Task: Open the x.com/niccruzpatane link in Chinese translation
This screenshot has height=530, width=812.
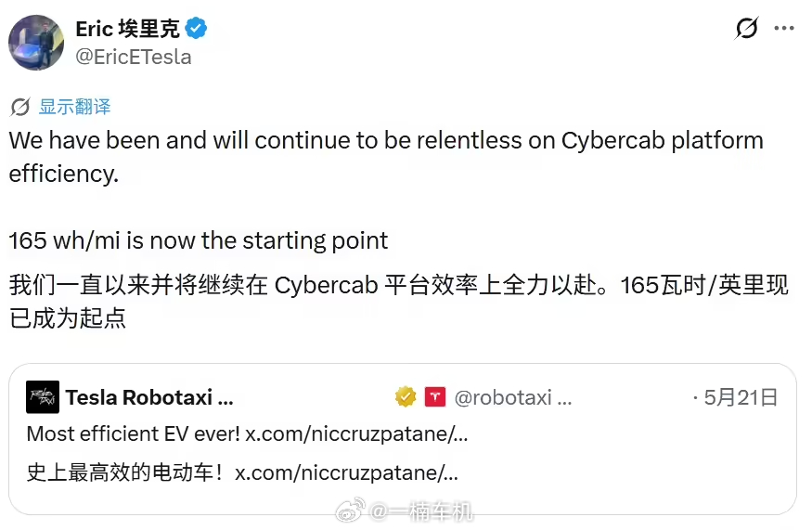Action: click(x=346, y=473)
